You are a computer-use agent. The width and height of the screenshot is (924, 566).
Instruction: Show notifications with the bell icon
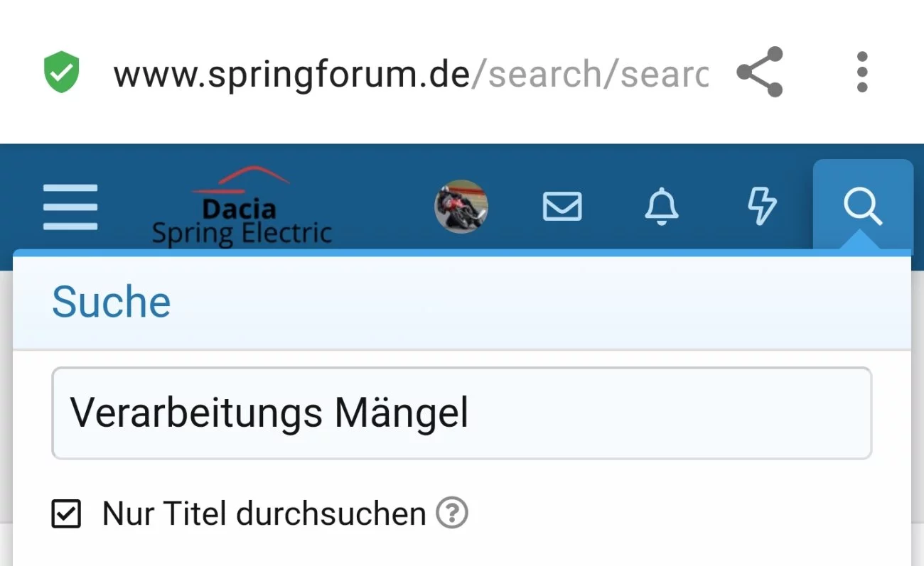[x=662, y=207]
